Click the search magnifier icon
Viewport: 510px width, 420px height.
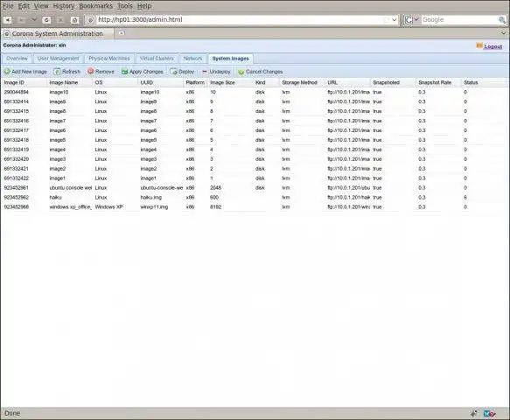502,20
